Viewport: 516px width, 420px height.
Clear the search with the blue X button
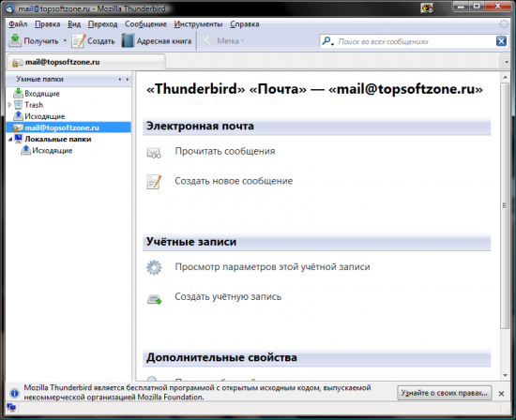coord(501,41)
